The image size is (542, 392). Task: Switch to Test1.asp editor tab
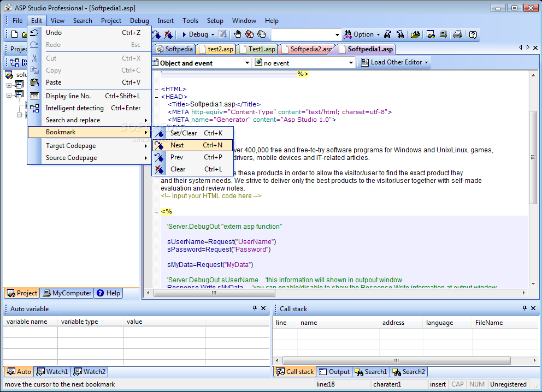click(x=257, y=49)
